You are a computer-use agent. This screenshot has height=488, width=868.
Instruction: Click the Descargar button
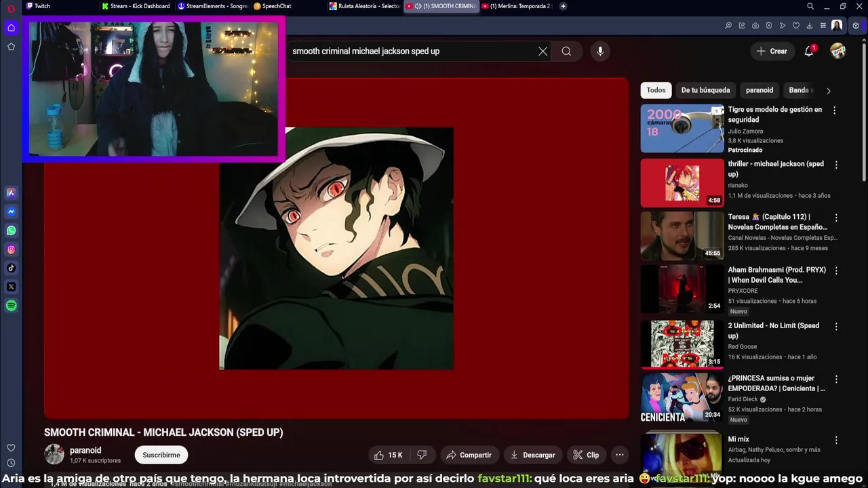click(x=532, y=455)
